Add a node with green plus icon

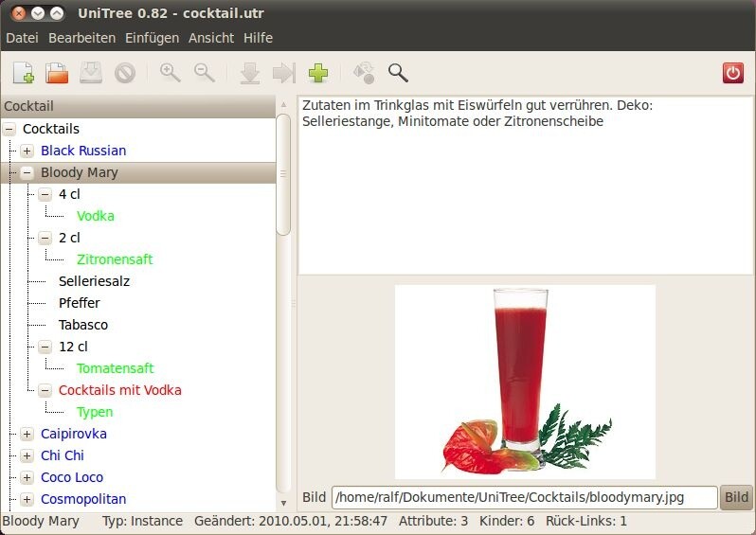[x=318, y=73]
